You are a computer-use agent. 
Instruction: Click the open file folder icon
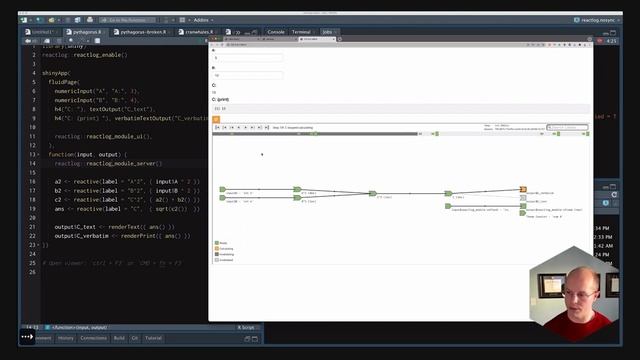tap(51, 20)
